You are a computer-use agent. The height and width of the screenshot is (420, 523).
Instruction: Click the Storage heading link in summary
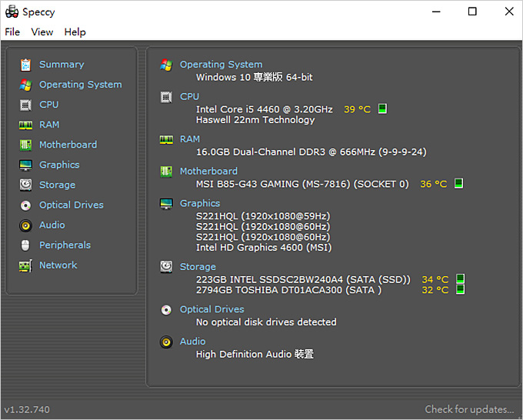[198, 267]
